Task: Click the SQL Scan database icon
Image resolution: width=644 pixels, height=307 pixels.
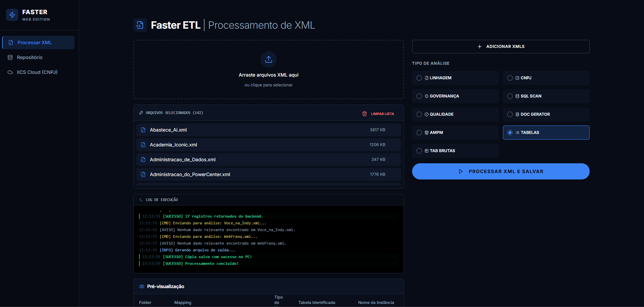Action: (x=517, y=96)
